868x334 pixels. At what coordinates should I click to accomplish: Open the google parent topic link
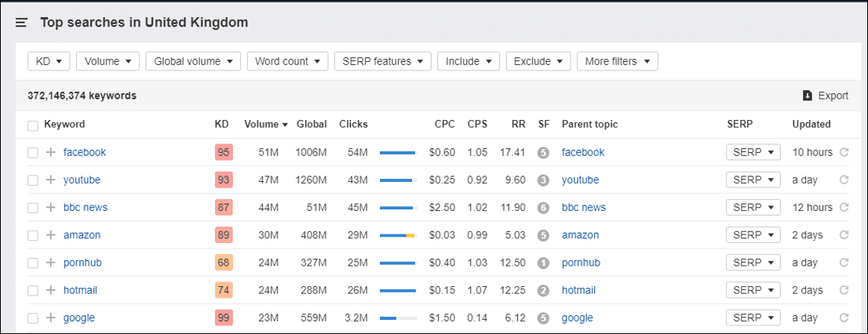[x=578, y=318]
